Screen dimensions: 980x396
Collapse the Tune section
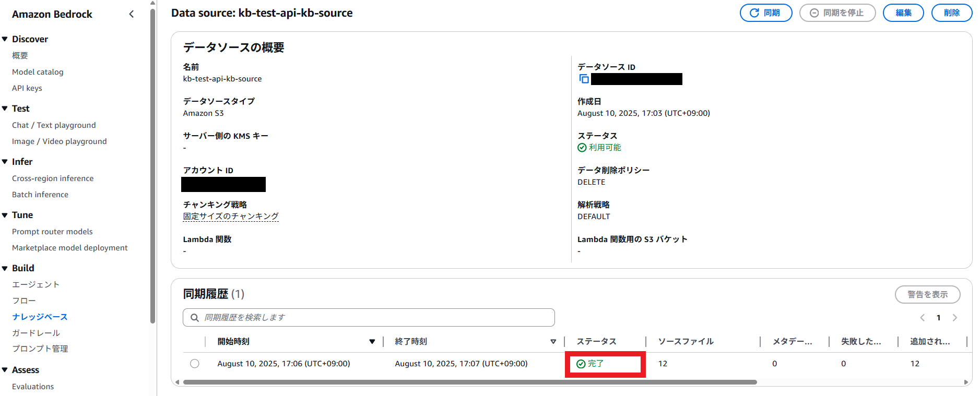click(5, 215)
